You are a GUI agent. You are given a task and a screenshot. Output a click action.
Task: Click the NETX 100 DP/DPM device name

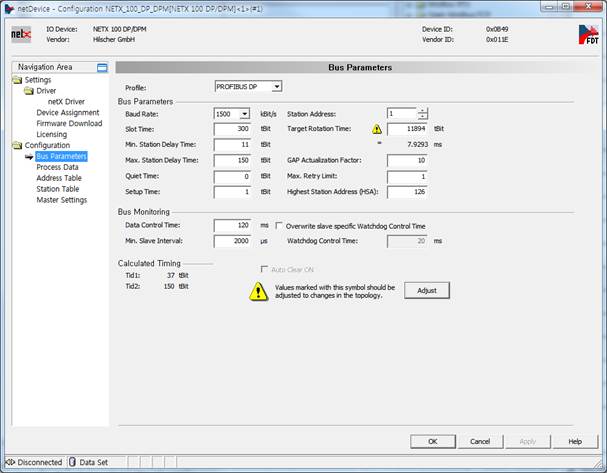(120, 29)
